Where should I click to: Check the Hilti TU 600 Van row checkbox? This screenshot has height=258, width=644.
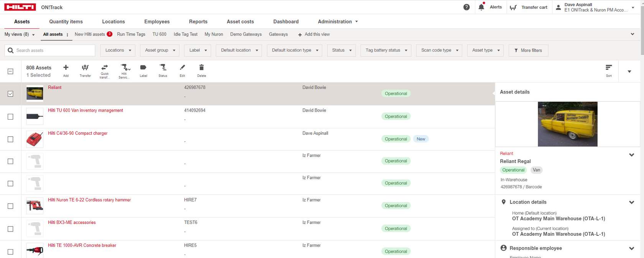tap(10, 117)
